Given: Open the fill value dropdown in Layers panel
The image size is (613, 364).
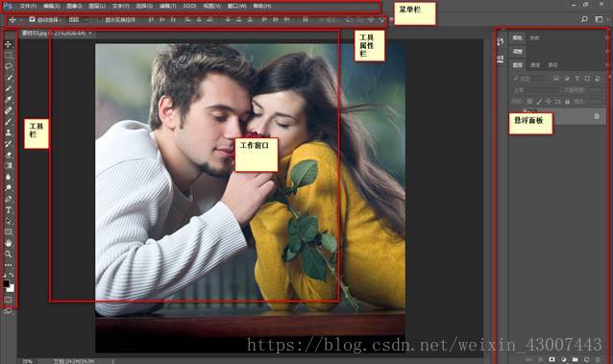Looking at the screenshot, I should pyautogui.click(x=595, y=101).
